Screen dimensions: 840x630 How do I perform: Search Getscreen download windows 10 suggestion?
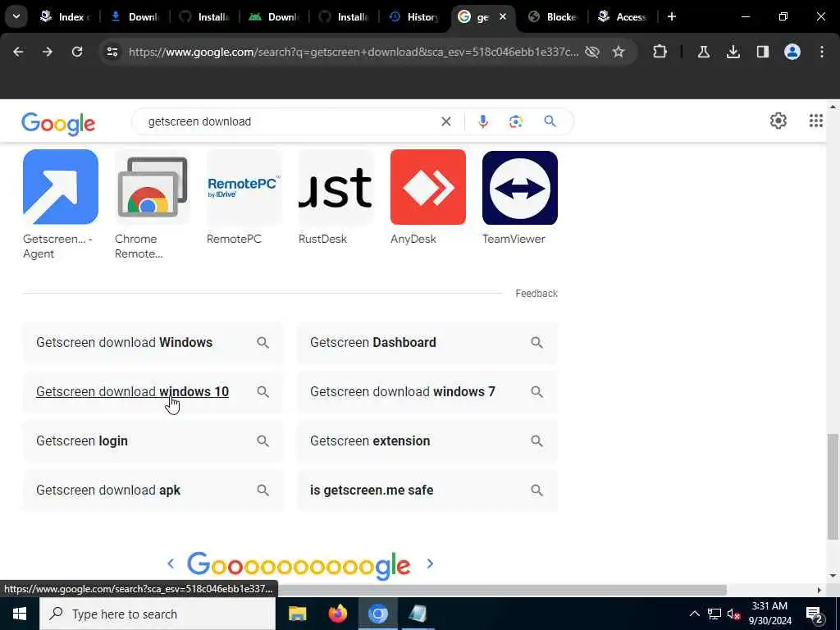tap(153, 392)
